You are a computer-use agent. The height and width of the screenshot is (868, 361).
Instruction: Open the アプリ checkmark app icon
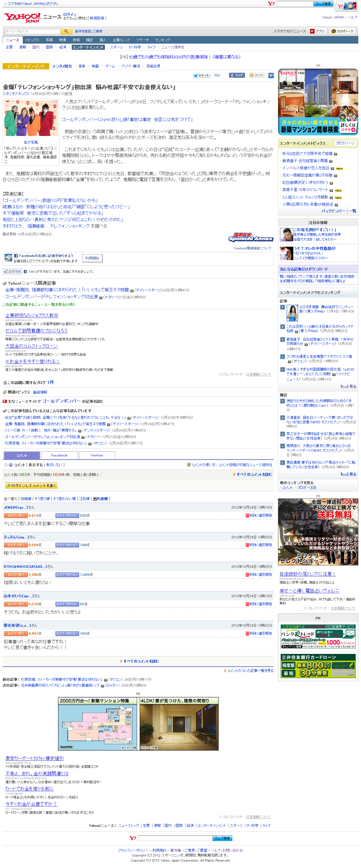tap(318, 31)
